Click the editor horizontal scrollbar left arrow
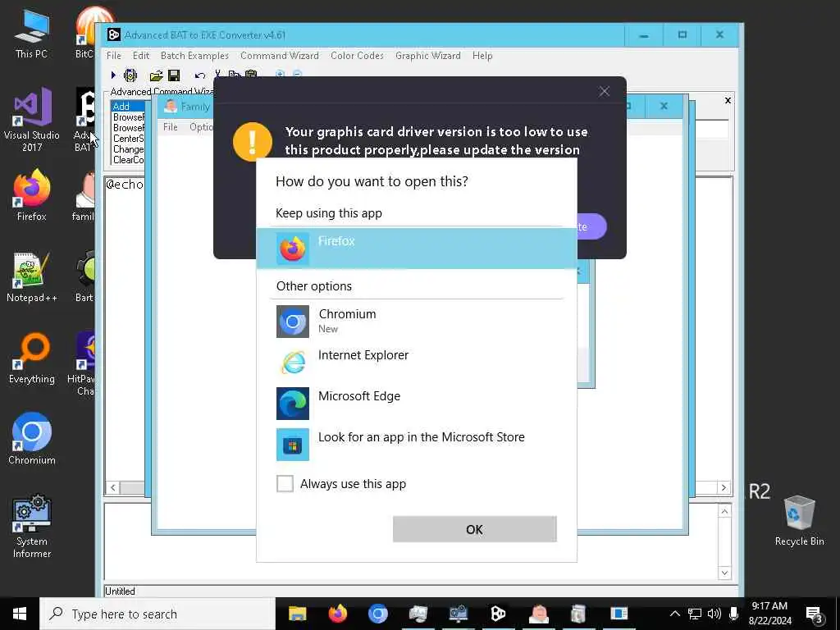This screenshot has height=630, width=840. (x=112, y=487)
